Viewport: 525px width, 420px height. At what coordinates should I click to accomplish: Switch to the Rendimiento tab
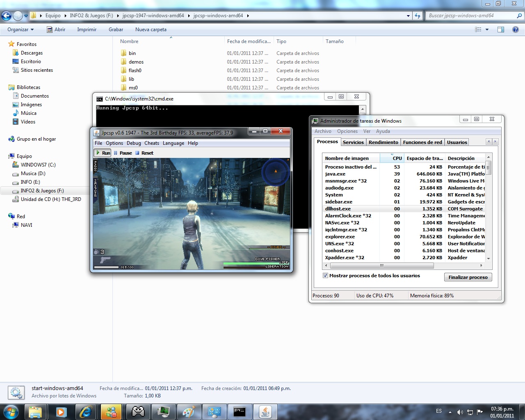[x=383, y=142]
